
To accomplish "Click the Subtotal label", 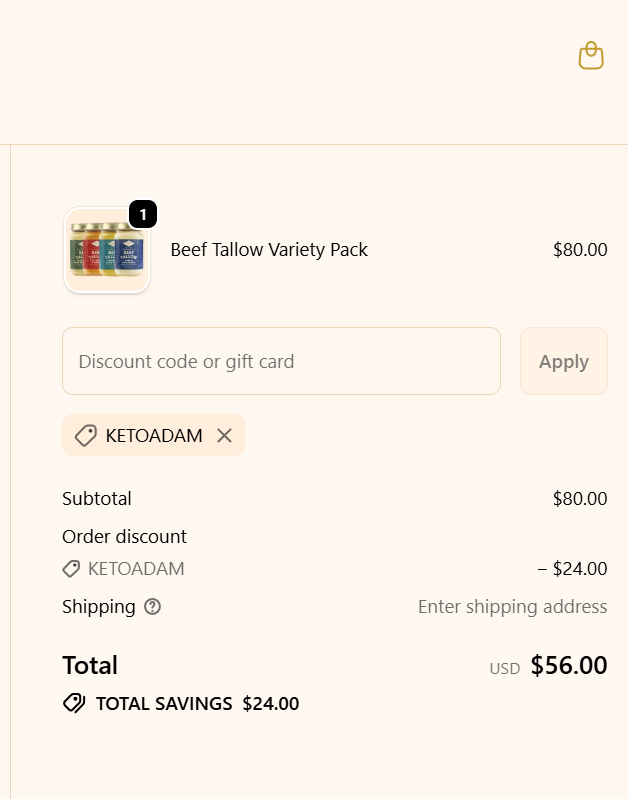I will tap(97, 498).
